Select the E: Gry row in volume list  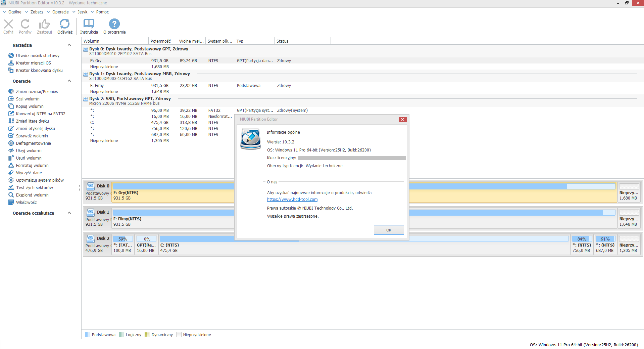[362, 61]
